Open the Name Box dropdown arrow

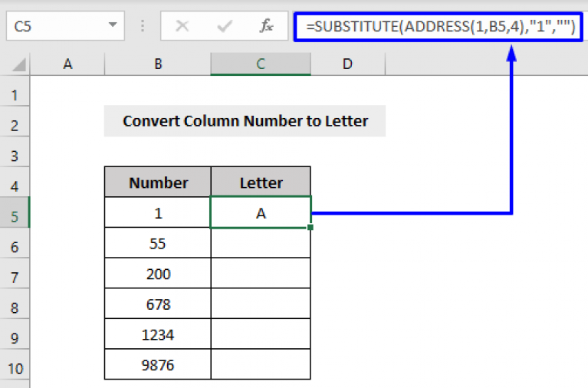[113, 27]
